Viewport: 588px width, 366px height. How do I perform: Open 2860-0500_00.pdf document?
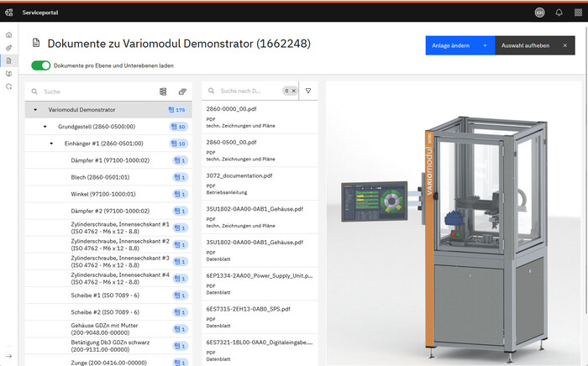click(260, 150)
